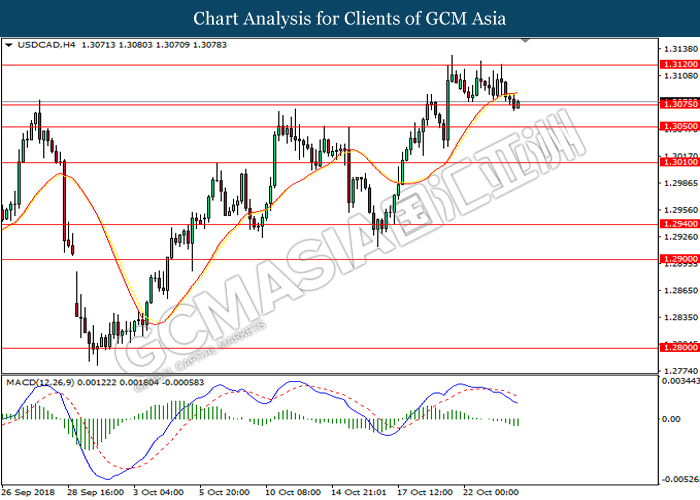Click the 1.29400 red price label

tap(680, 224)
